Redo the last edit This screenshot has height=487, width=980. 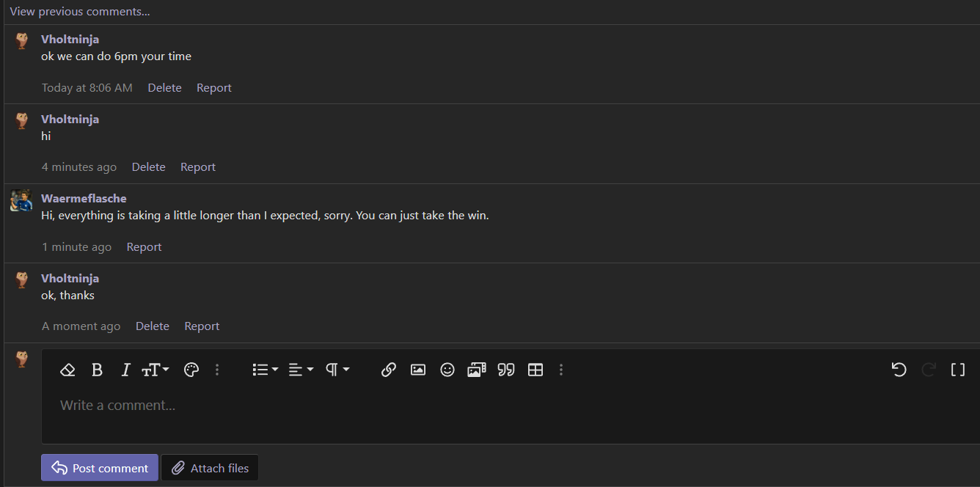click(929, 370)
